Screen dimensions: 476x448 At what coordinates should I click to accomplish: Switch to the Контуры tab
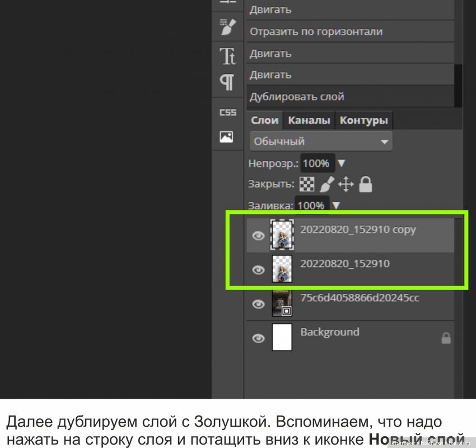[364, 120]
